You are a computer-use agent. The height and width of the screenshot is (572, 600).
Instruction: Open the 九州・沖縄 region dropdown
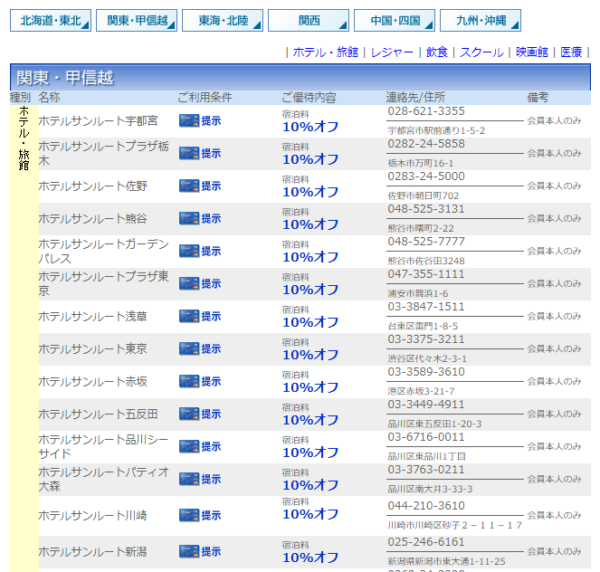pyautogui.click(x=481, y=21)
